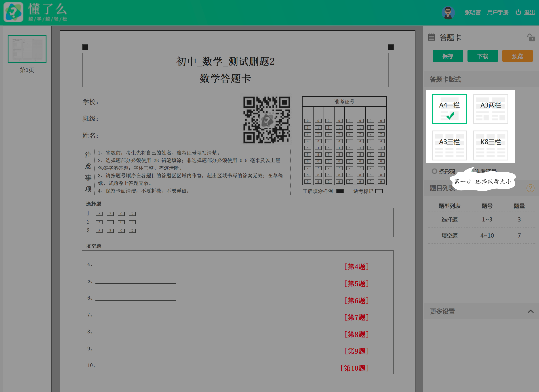Screen dimensions: 539x392
Task: Click the 准考证号 header cell
Action: 344,102
